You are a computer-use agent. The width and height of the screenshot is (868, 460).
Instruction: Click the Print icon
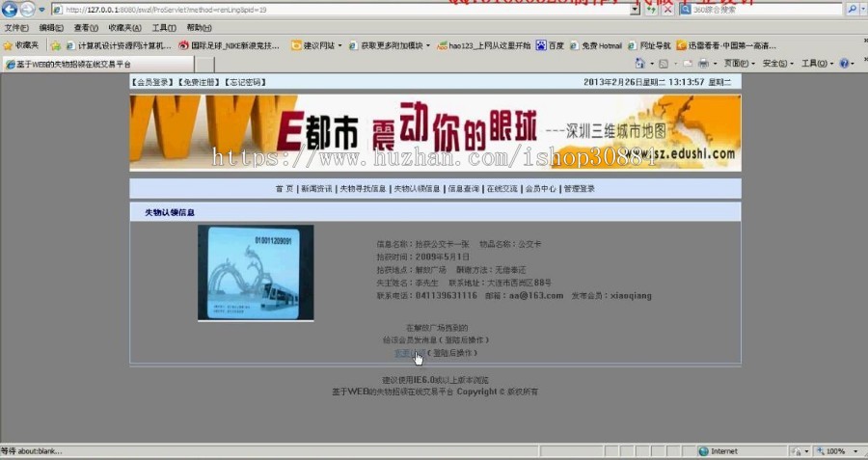(703, 65)
